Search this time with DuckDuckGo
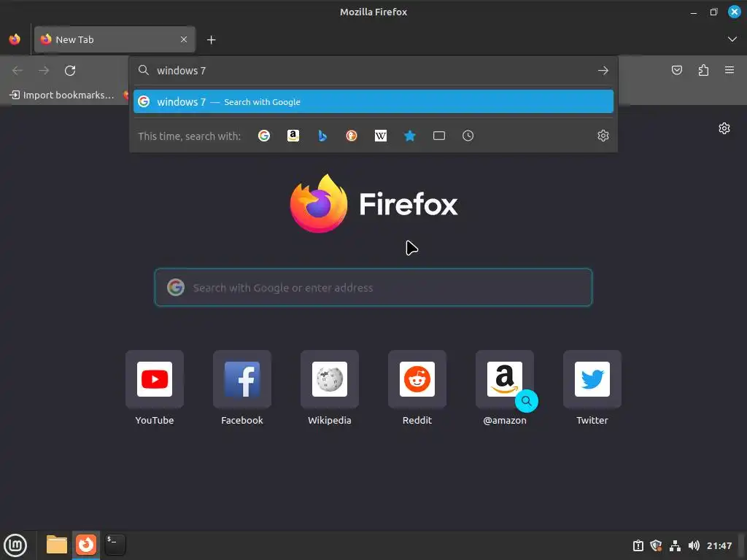747x560 pixels. coord(352,136)
